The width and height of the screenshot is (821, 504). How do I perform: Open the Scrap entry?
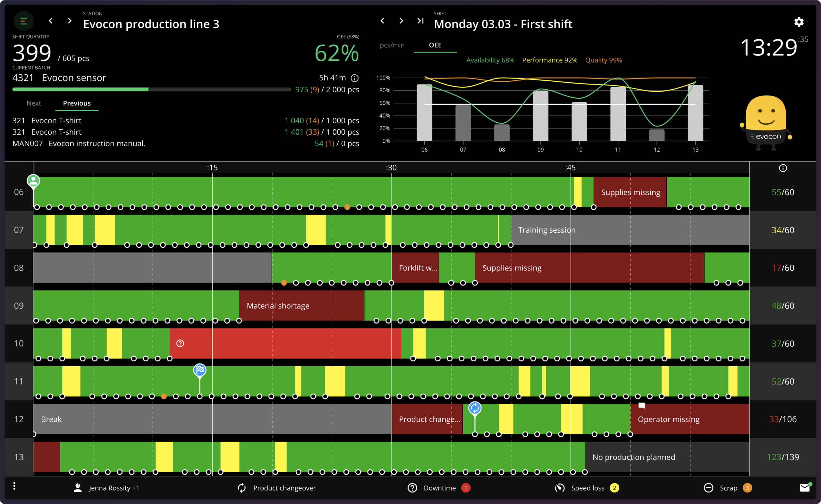pos(728,488)
